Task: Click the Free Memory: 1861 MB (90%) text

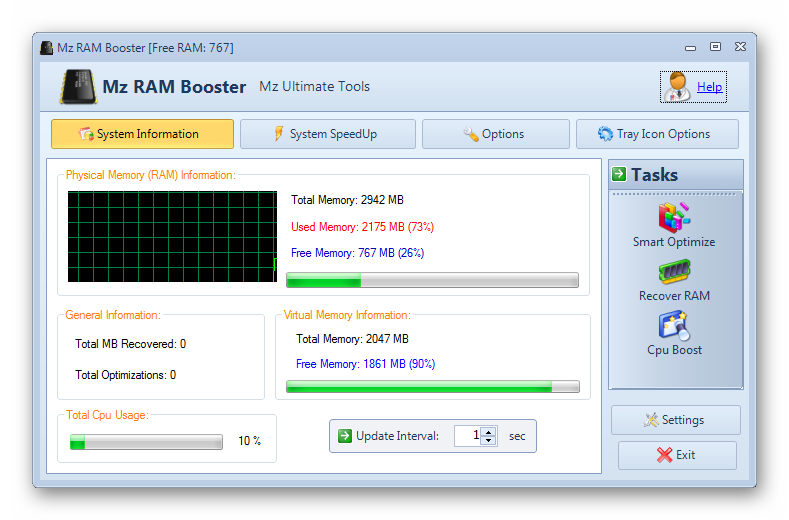Action: [365, 364]
